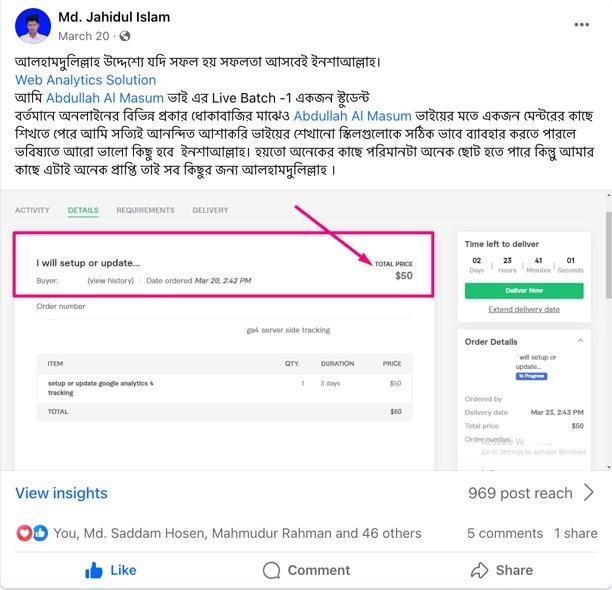Screen dimensions: 612x590
Task: Click Md. Jahidul Islam's profile picture
Action: [33, 26]
